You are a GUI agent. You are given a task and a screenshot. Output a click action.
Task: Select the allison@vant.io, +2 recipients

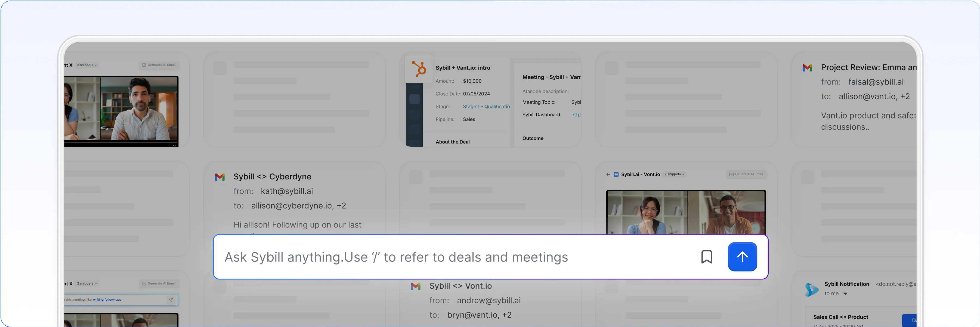(874, 96)
